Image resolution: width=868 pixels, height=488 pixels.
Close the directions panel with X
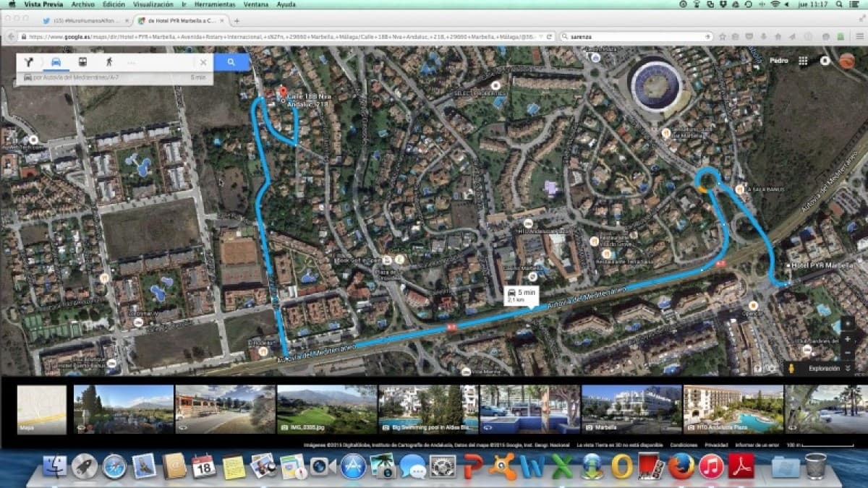[x=203, y=62]
